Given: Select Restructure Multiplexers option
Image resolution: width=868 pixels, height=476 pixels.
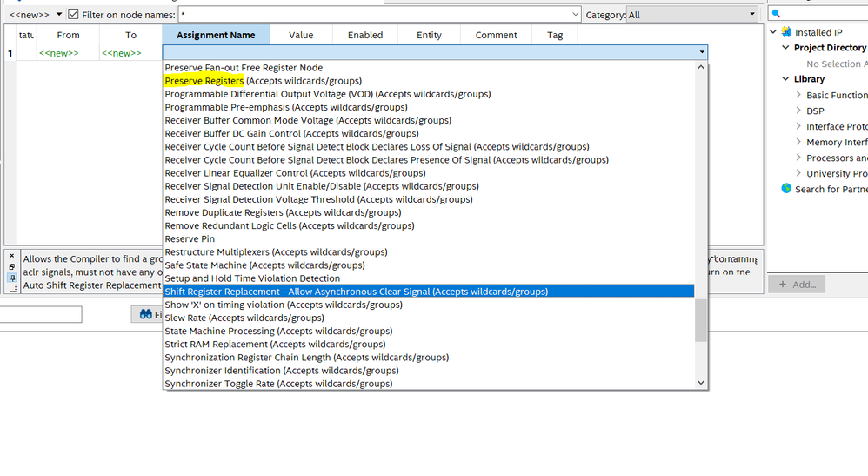Looking at the screenshot, I should click(429, 252).
